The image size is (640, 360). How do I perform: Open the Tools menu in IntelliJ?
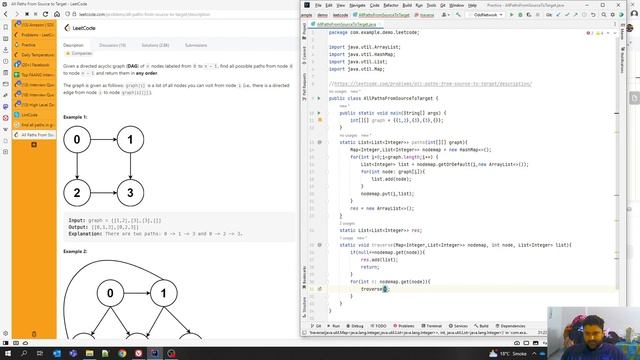coord(431,5)
